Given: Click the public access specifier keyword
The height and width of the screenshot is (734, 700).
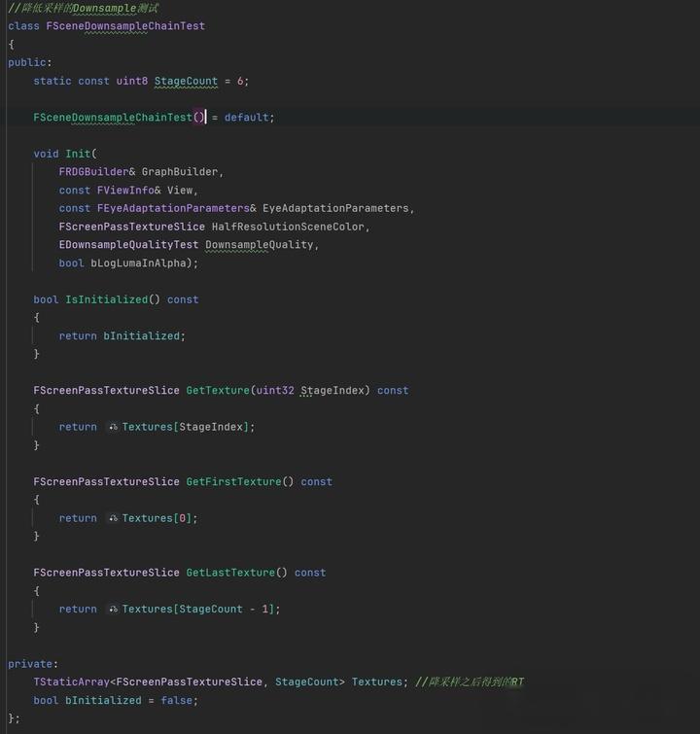Looking at the screenshot, I should click(26, 63).
